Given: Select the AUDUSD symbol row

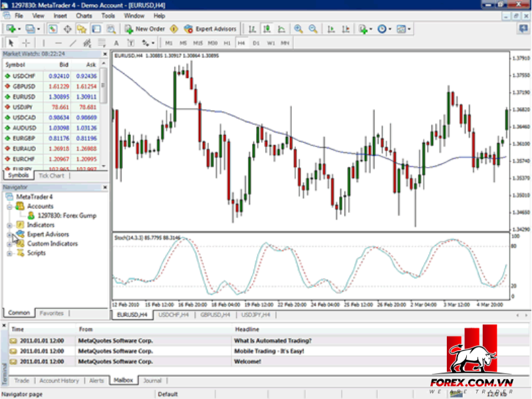Looking at the screenshot, I should click(52, 128).
